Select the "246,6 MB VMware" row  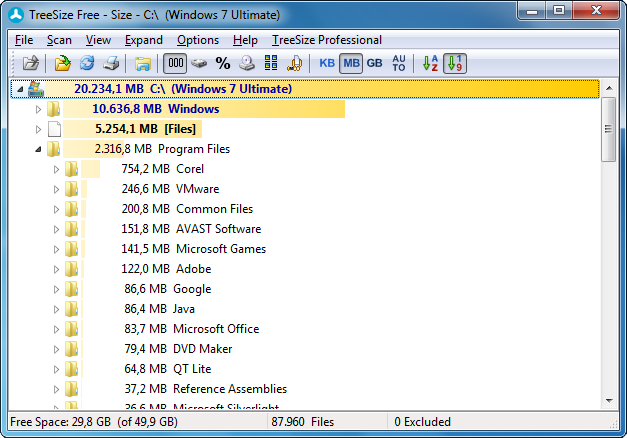click(x=170, y=189)
